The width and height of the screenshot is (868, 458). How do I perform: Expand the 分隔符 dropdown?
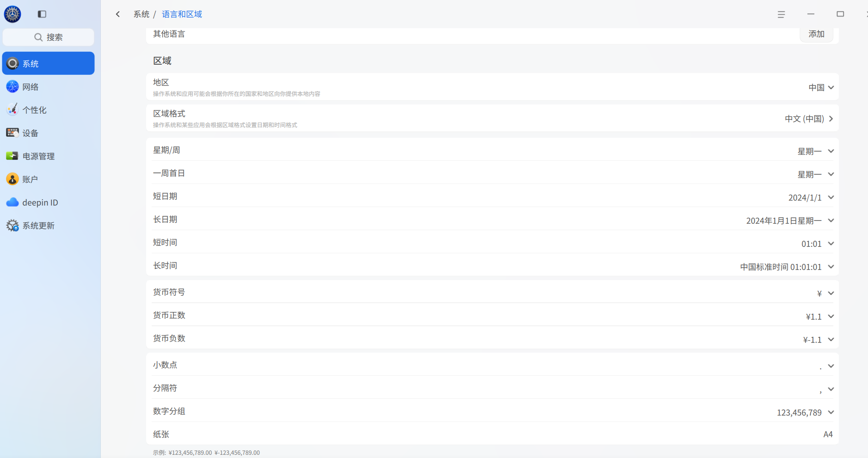pos(826,389)
